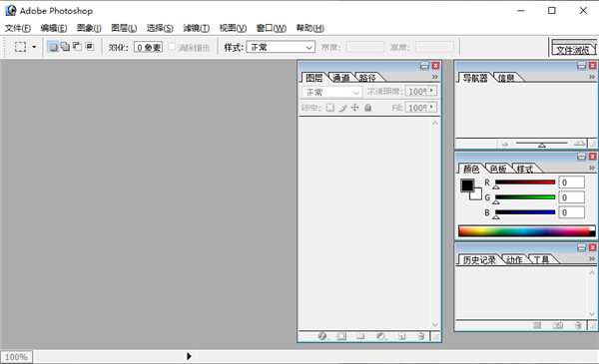This screenshot has height=364, width=599.
Task: Switch to the Paths (路径) tab
Action: click(367, 78)
